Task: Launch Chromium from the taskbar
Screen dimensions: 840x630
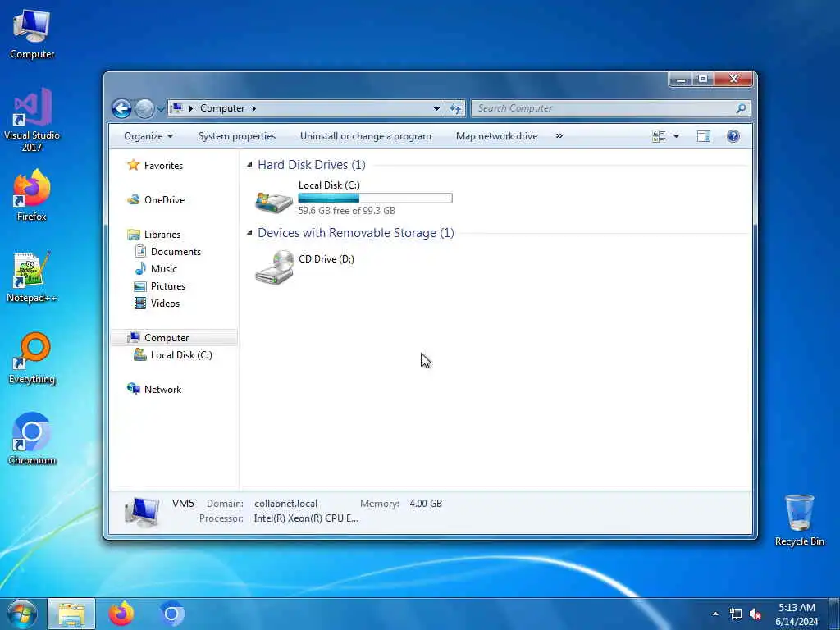Action: tap(171, 614)
